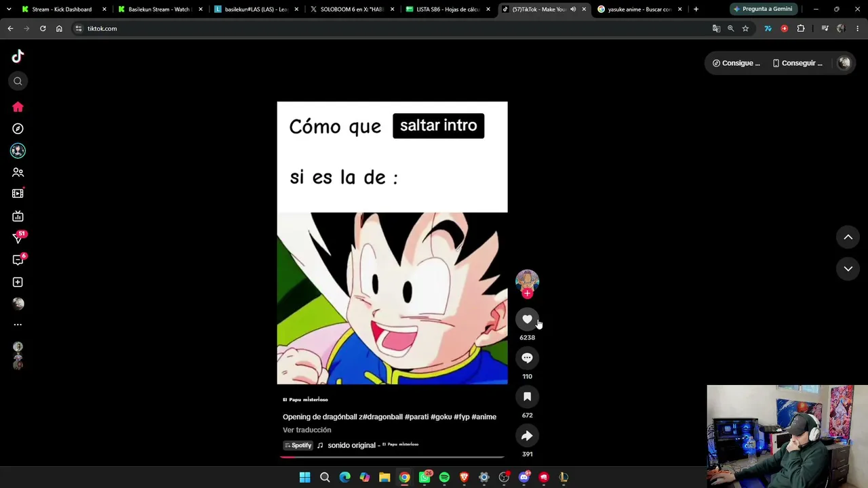
Task: Click the Ver traducción link
Action: click(307, 430)
